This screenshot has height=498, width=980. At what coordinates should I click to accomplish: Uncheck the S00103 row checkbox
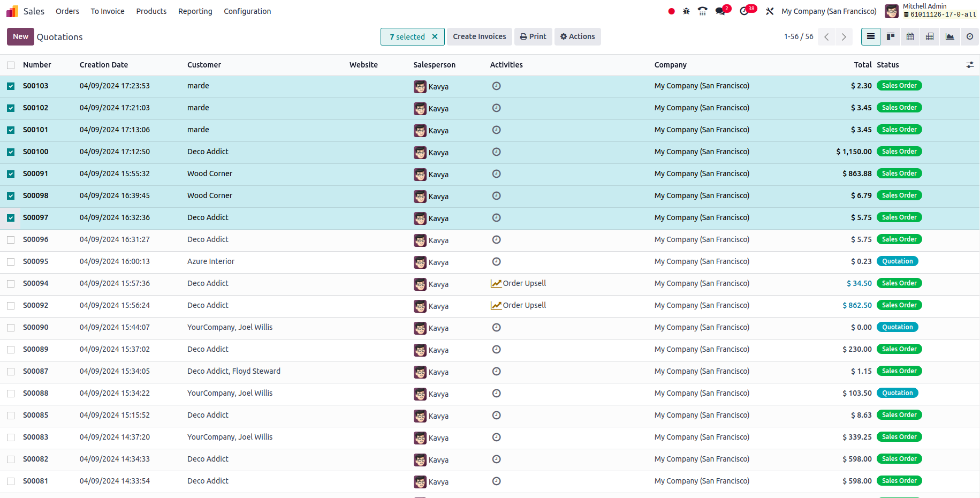click(x=11, y=86)
